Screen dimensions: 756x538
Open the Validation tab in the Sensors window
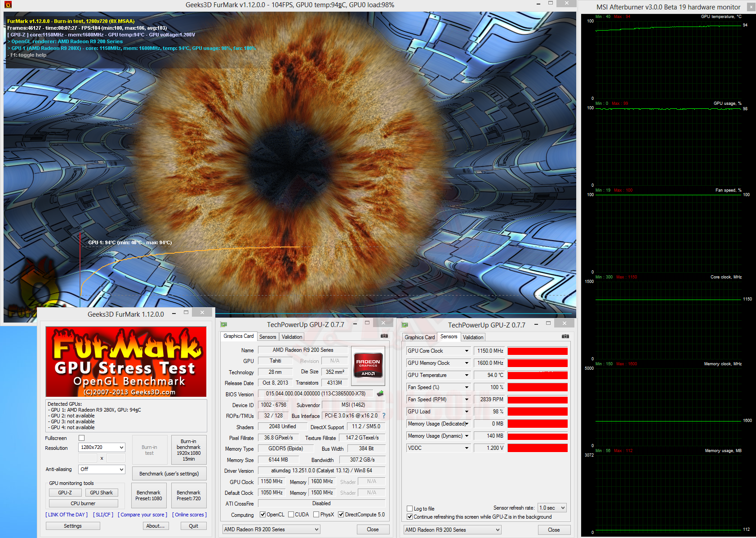click(x=473, y=337)
